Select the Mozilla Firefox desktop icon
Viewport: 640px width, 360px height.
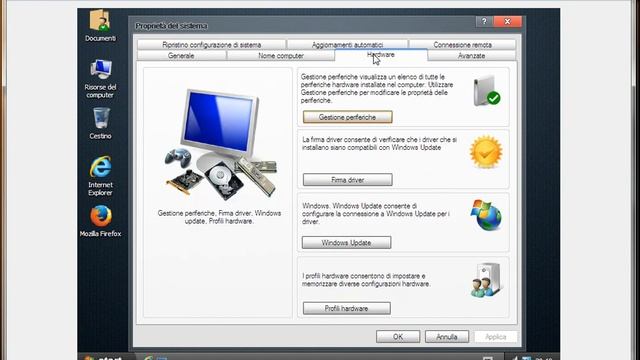click(x=100, y=221)
